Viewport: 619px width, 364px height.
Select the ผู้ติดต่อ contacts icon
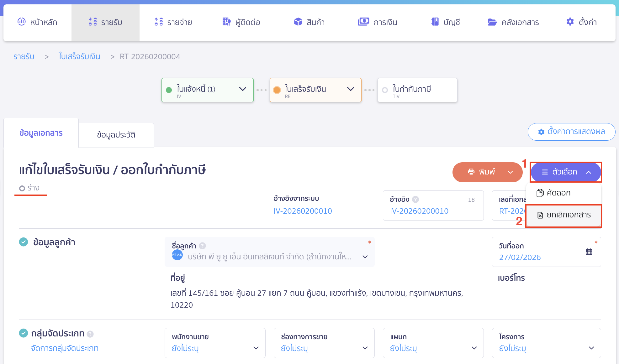[226, 22]
